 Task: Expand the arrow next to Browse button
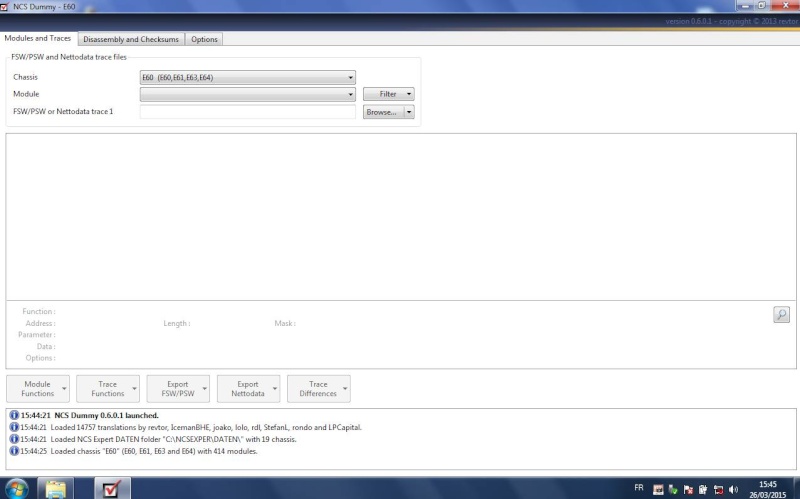click(x=409, y=112)
